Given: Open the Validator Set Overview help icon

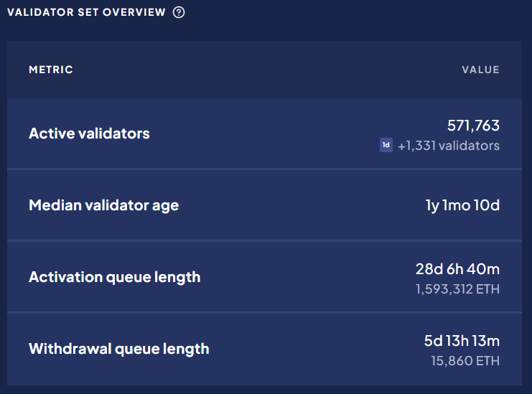Looking at the screenshot, I should 179,12.
